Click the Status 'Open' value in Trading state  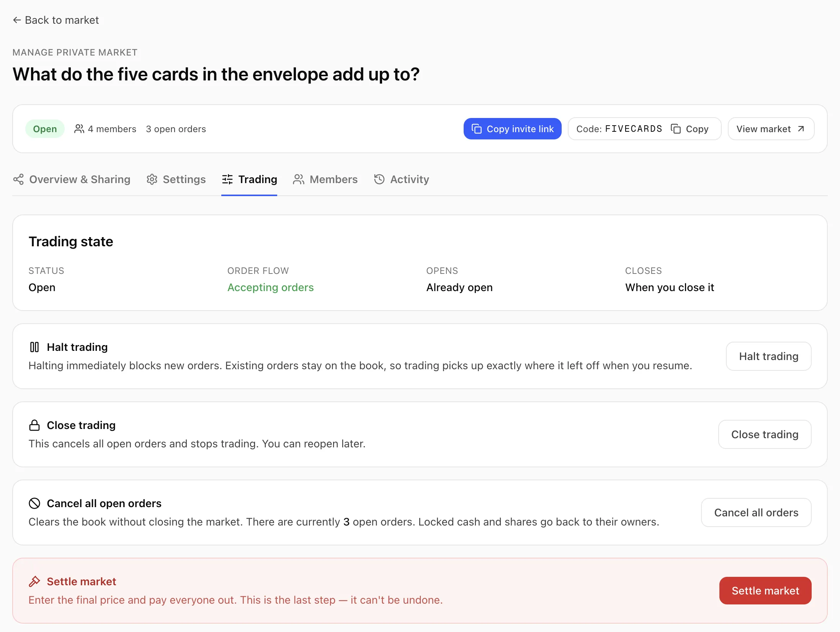click(42, 287)
